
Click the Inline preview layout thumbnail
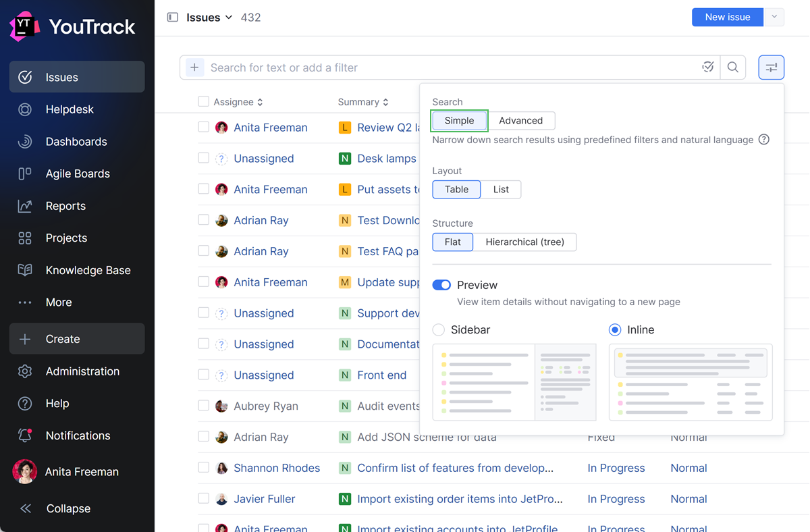[x=691, y=382]
